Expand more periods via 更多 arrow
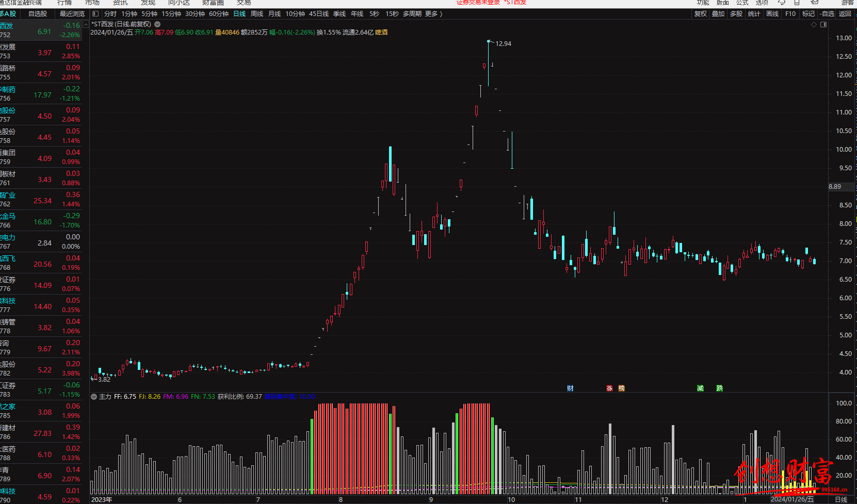 (434, 14)
